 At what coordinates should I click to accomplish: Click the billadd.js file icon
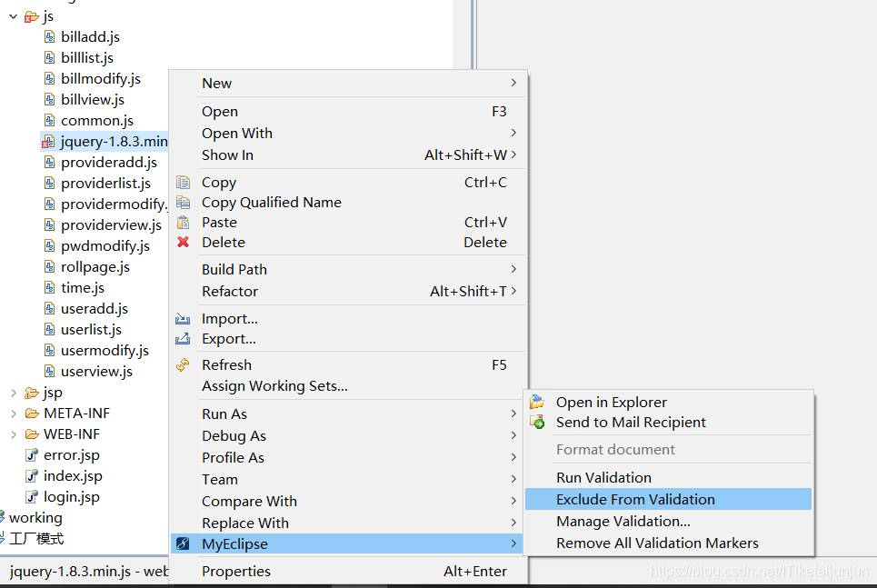[x=50, y=37]
